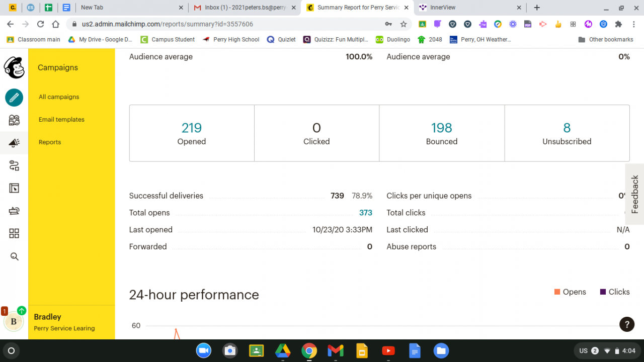This screenshot has height=362, width=644.
Task: Open the Perry, OH Weather bookmark
Action: pyautogui.click(x=480, y=39)
